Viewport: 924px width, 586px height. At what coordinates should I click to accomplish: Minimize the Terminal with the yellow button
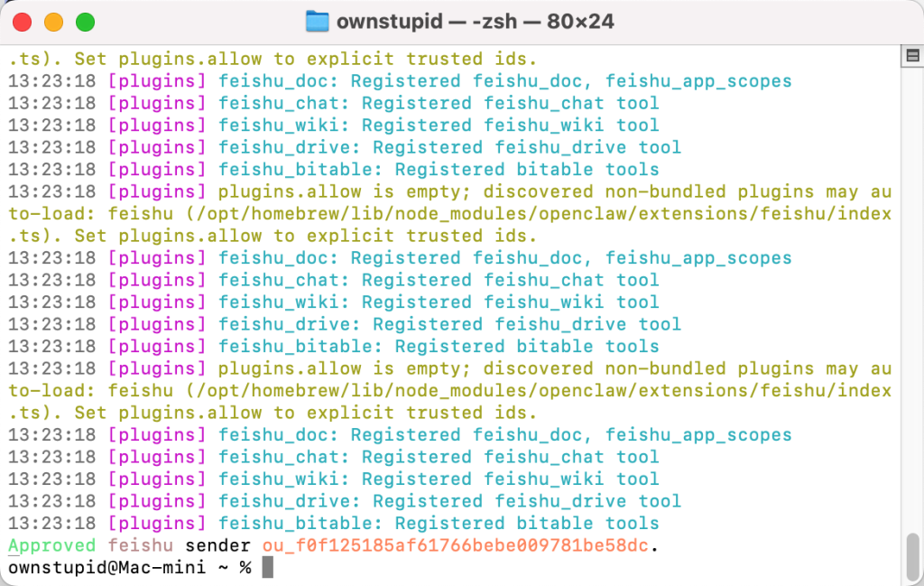click(53, 23)
